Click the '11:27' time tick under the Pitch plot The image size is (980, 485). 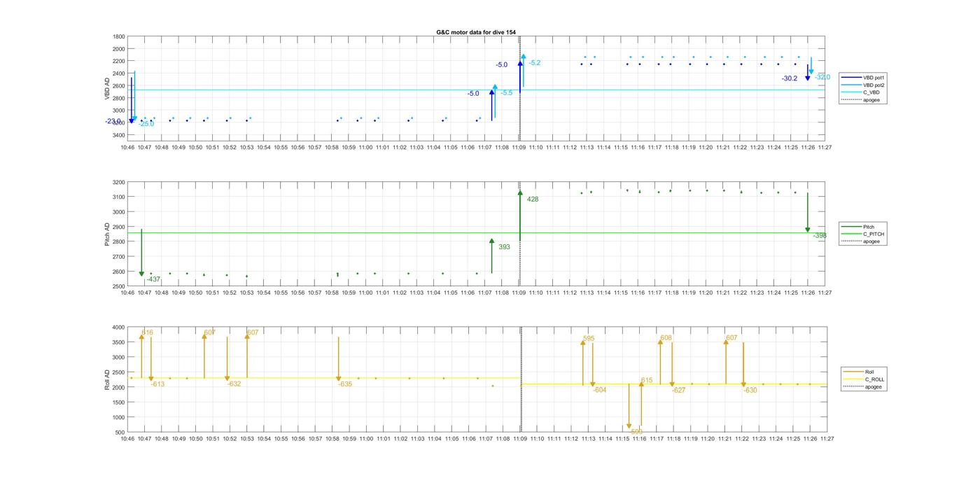pos(825,293)
